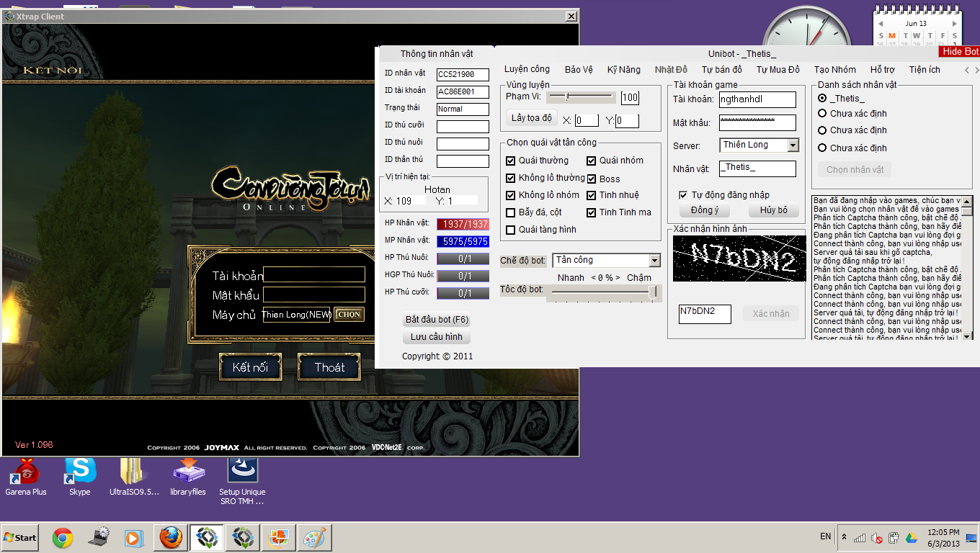Launch Google Chrome from the taskbar
Image resolution: width=980 pixels, height=553 pixels.
(63, 538)
